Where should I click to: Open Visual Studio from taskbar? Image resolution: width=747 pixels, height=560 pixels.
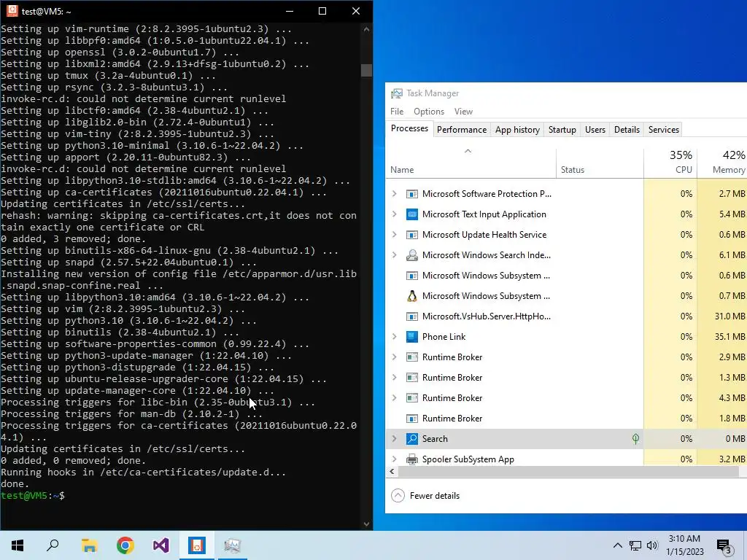pos(161,545)
